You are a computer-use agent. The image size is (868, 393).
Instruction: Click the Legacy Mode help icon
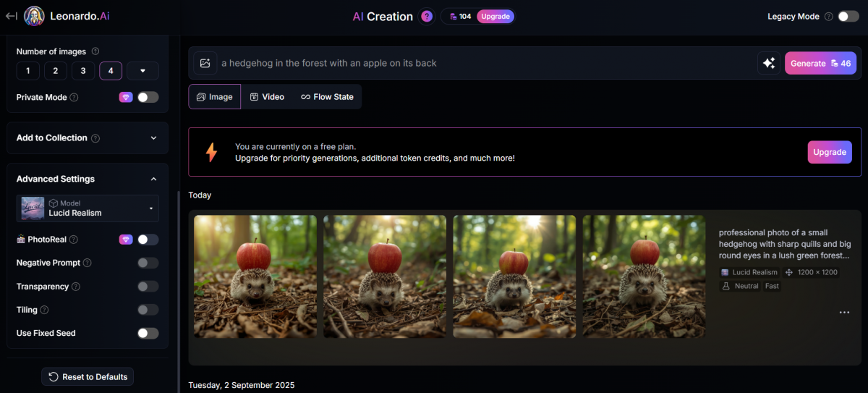[x=828, y=17]
